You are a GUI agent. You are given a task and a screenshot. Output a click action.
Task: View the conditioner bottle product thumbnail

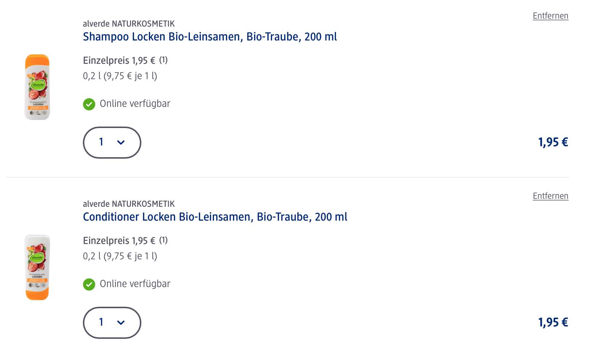[37, 267]
